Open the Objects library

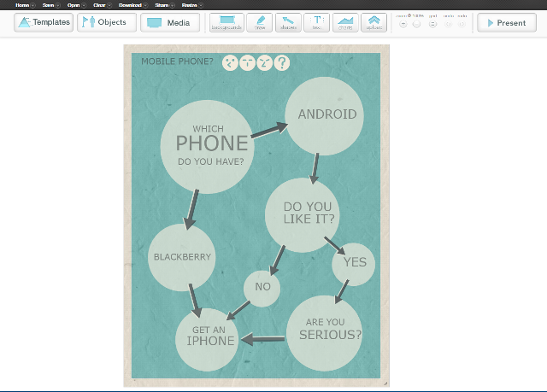[107, 23]
